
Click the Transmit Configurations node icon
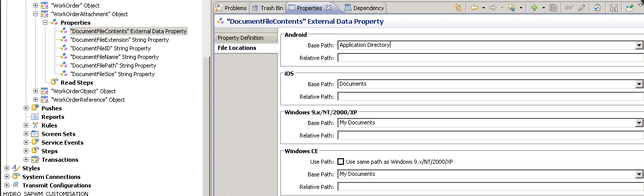[16, 185]
